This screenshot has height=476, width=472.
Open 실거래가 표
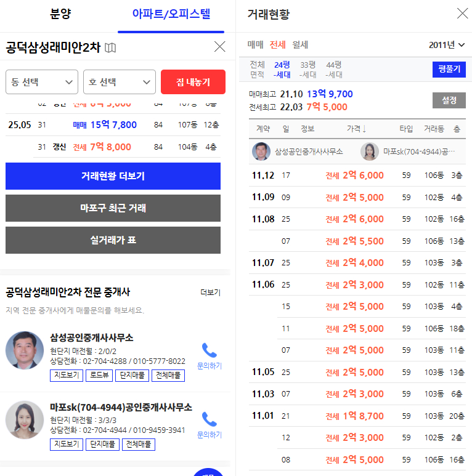click(x=113, y=240)
